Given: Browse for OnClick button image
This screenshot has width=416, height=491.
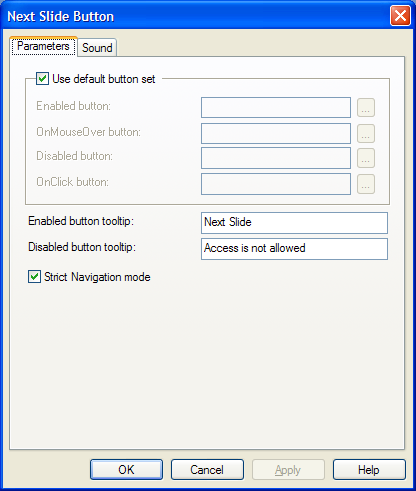Looking at the screenshot, I should [x=366, y=184].
